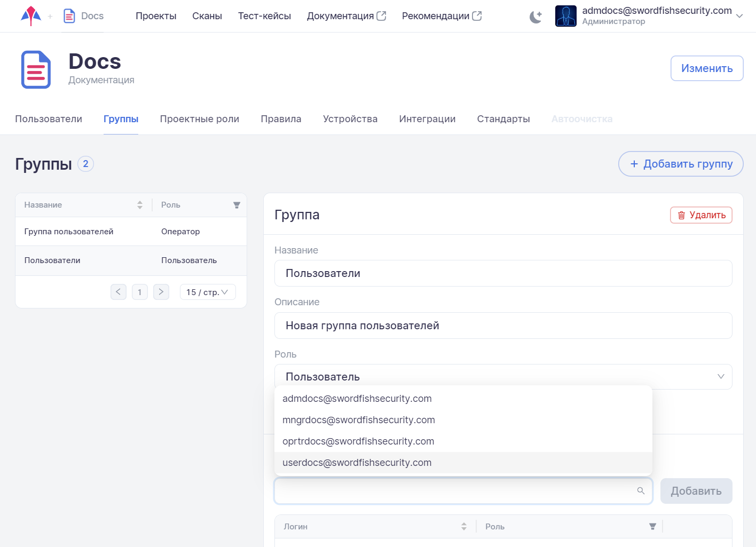Viewport: 756px width, 547px height.
Task: Click the Swordfish logo icon in header
Action: pos(31,16)
